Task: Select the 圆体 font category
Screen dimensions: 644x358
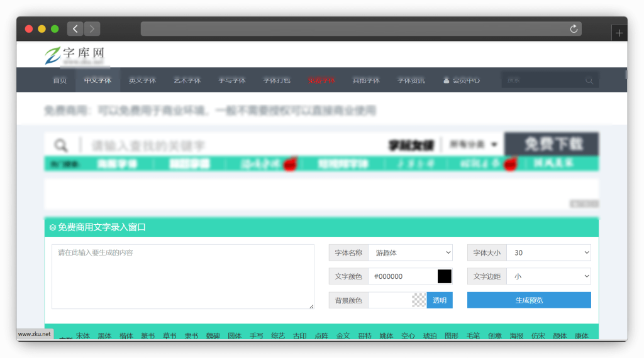Action: click(235, 335)
